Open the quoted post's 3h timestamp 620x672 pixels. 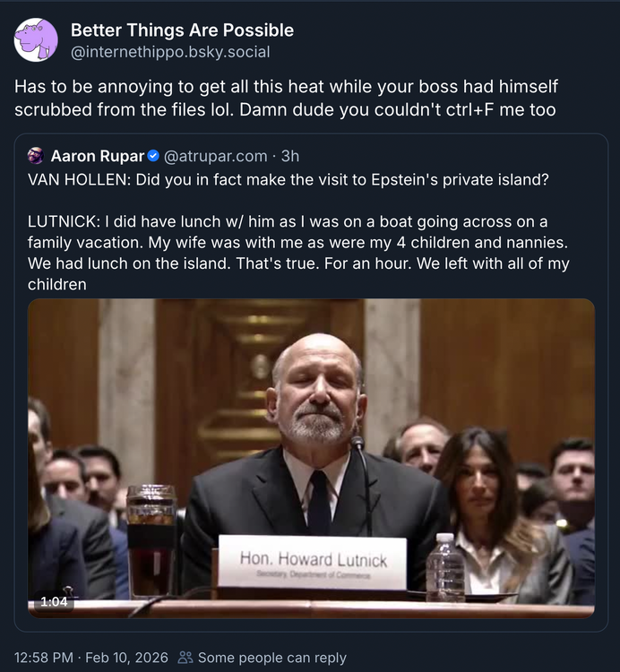click(289, 156)
